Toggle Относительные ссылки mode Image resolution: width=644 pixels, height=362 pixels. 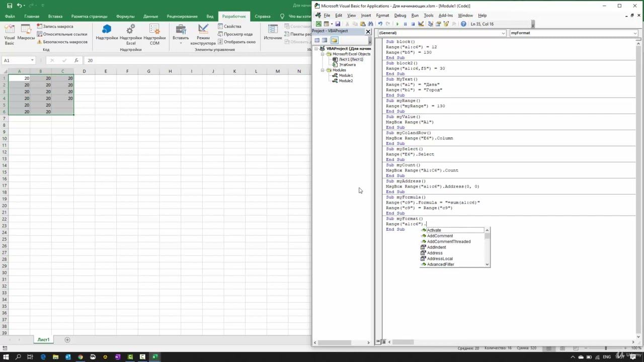click(62, 34)
